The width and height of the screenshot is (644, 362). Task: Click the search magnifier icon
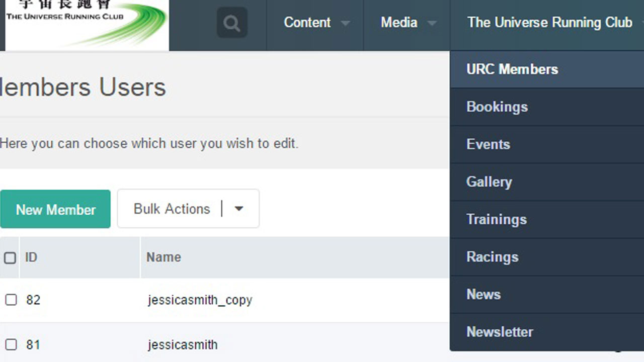pos(232,23)
